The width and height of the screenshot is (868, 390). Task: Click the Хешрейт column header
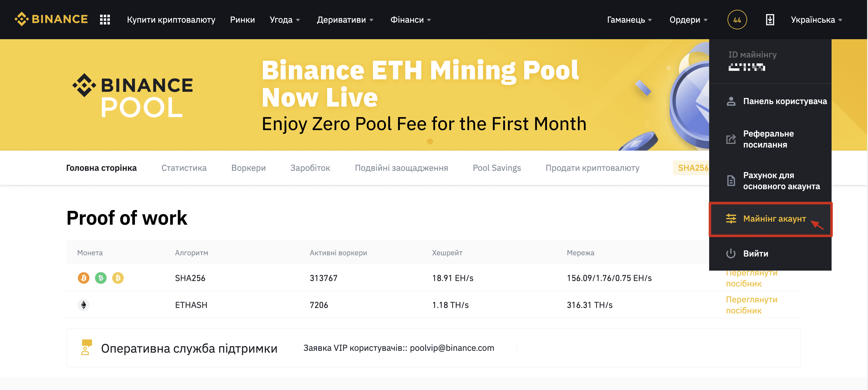point(447,253)
